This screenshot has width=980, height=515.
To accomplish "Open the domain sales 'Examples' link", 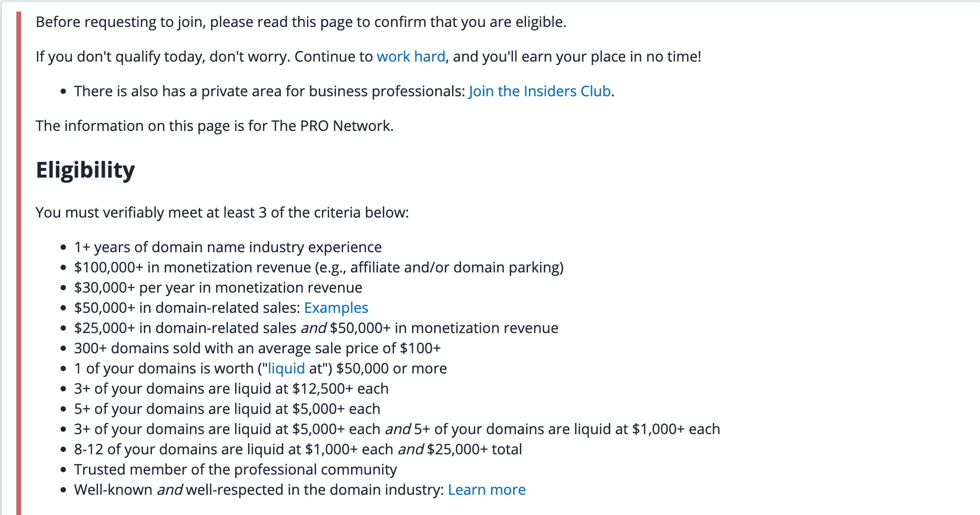I will coord(336,308).
